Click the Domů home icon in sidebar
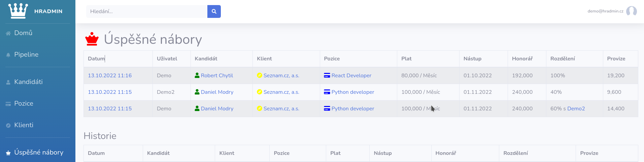The width and height of the screenshot is (644, 162). [8, 33]
